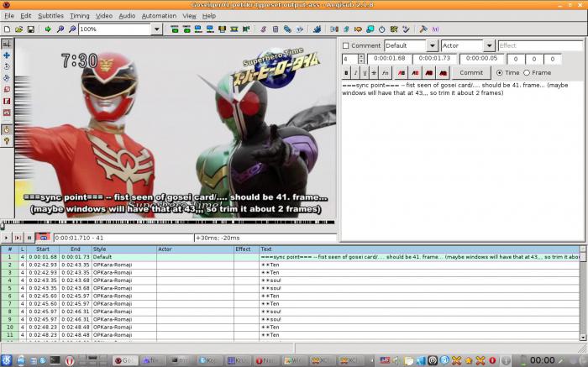Open the zoom 100% dropdown arrow
Viewport: 588px width, 367px height.
click(157, 29)
